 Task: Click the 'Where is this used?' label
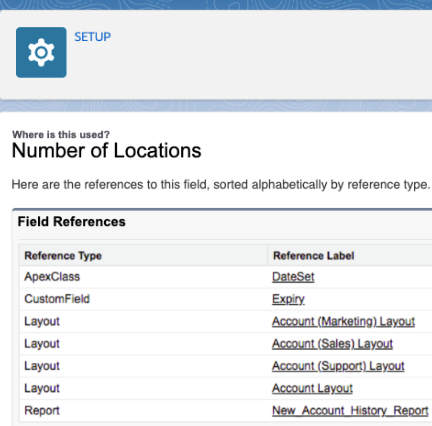point(61,135)
